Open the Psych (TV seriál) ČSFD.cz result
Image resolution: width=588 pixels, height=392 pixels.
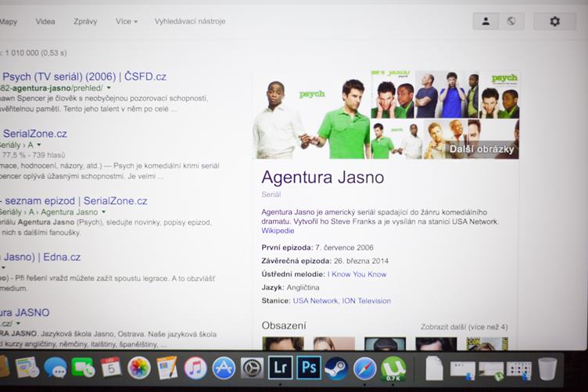click(84, 77)
